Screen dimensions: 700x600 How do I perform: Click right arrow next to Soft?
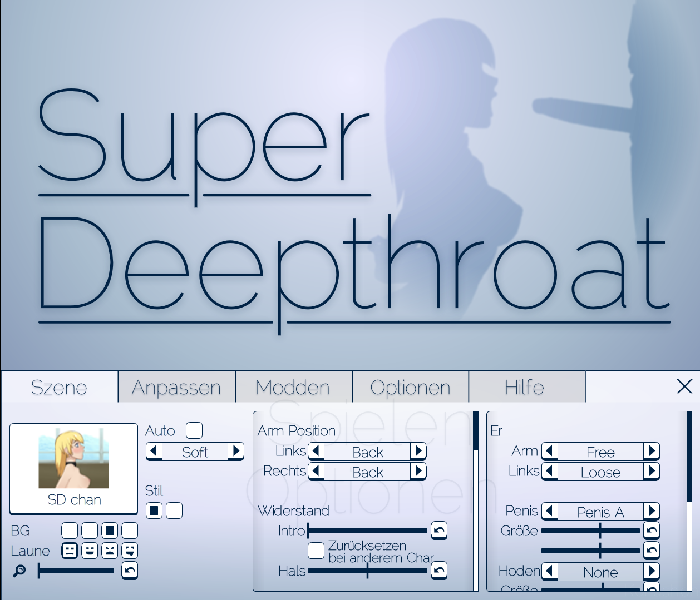click(x=236, y=451)
